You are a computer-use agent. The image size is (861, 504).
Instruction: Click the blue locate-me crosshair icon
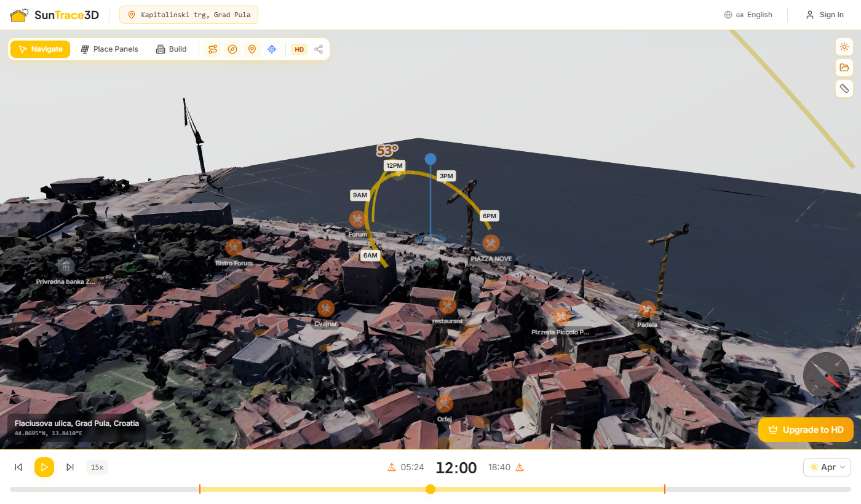tap(272, 49)
